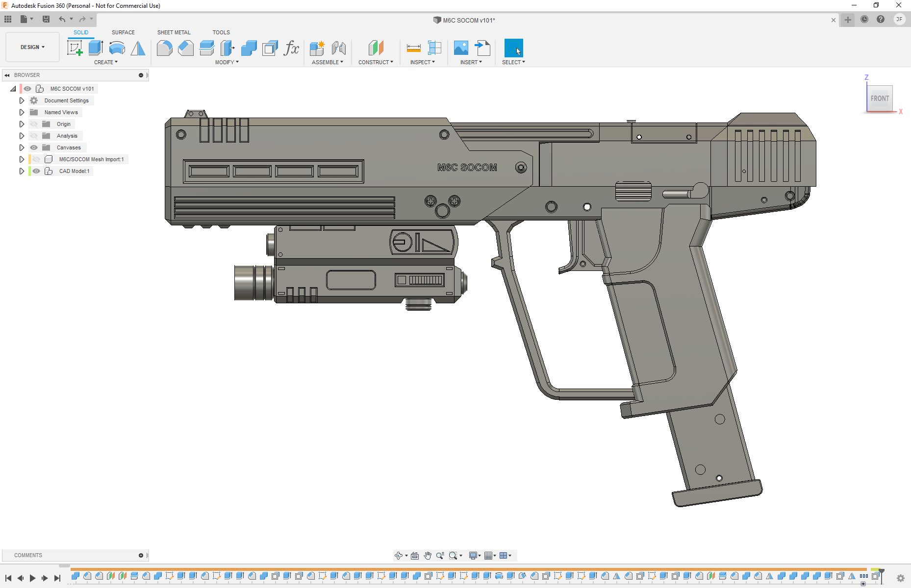Screen dimensions: 911x588
Task: Open the DESIGN workspace dropdown
Action: click(x=32, y=47)
